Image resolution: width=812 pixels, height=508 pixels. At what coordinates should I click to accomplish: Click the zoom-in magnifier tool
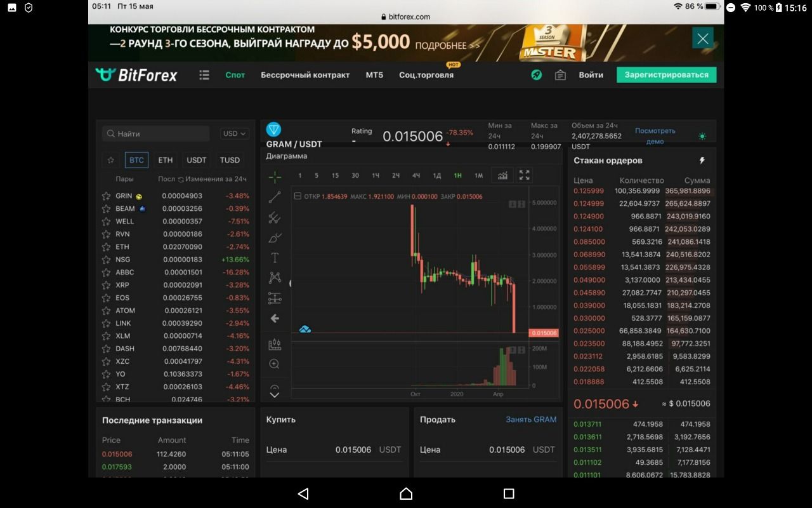275,364
